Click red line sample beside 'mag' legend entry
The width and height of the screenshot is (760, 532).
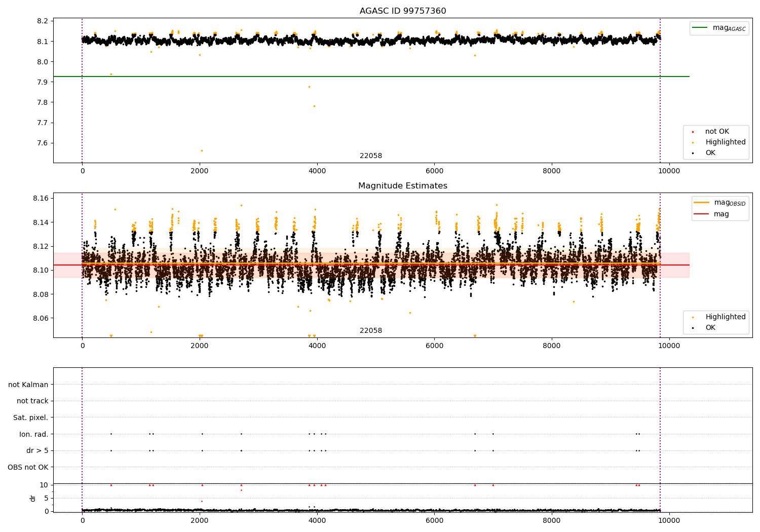click(702, 214)
